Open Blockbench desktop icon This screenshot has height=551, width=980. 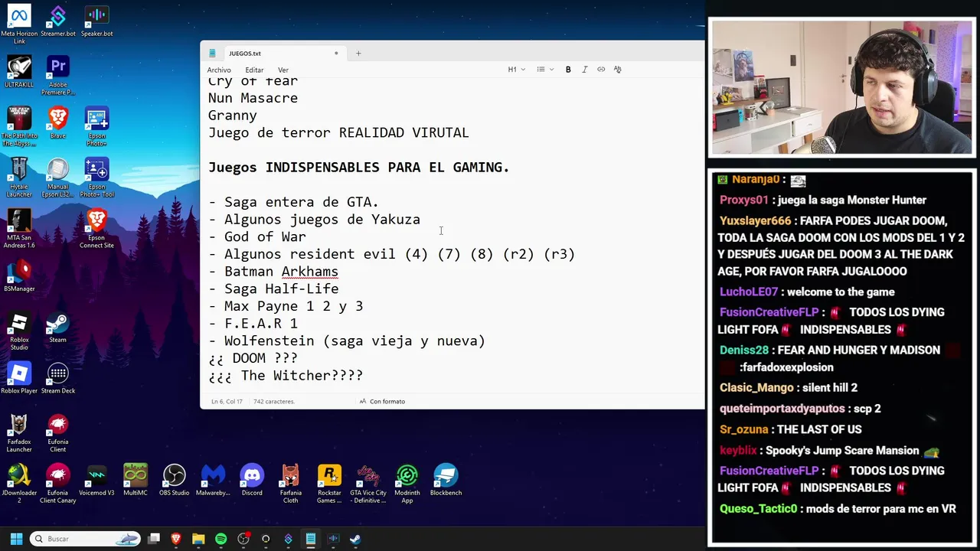point(446,481)
